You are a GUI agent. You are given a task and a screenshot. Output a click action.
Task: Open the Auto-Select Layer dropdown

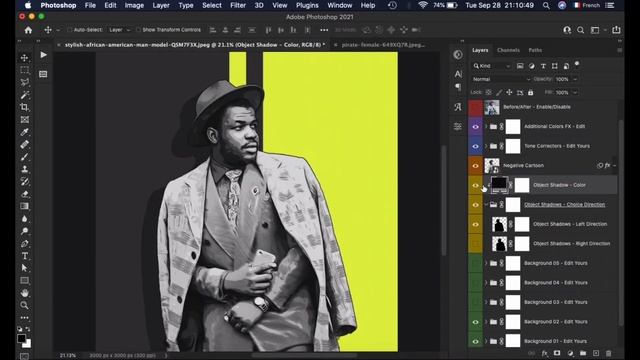(x=119, y=30)
